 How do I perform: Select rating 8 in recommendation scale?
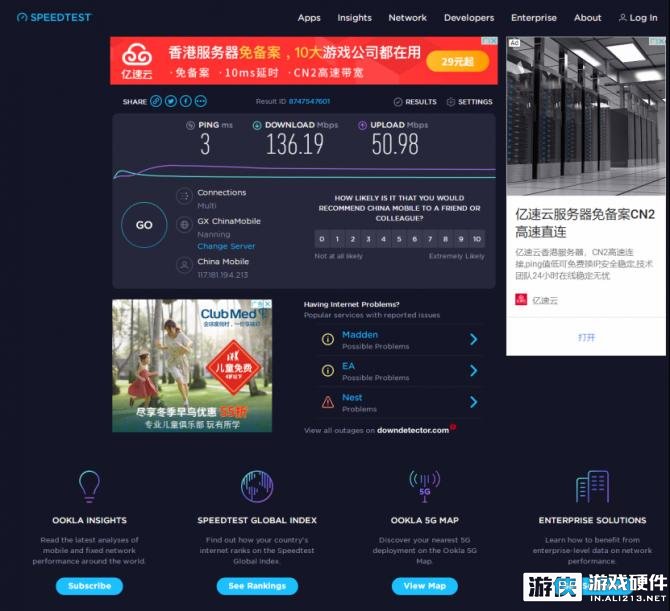click(x=445, y=239)
